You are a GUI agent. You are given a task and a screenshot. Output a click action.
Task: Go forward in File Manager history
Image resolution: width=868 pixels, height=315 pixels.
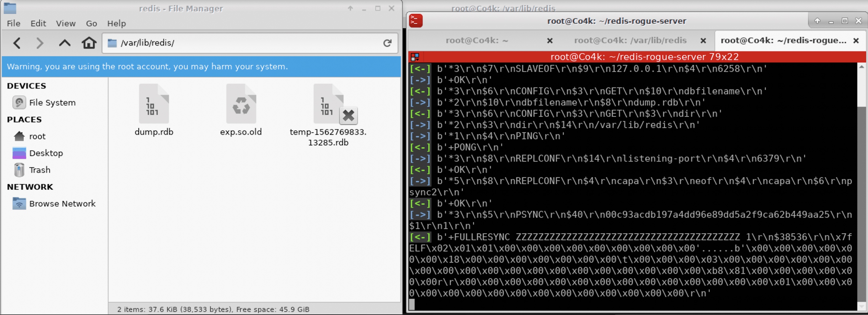click(40, 43)
